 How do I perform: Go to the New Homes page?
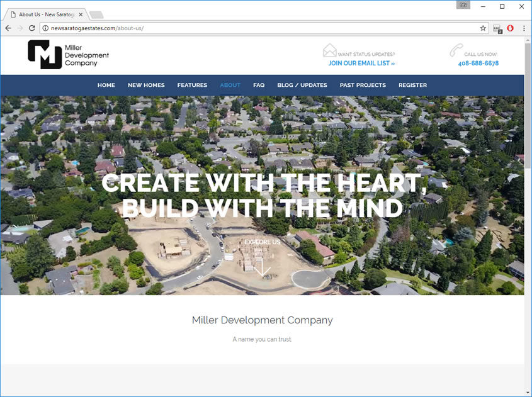pyautogui.click(x=146, y=85)
